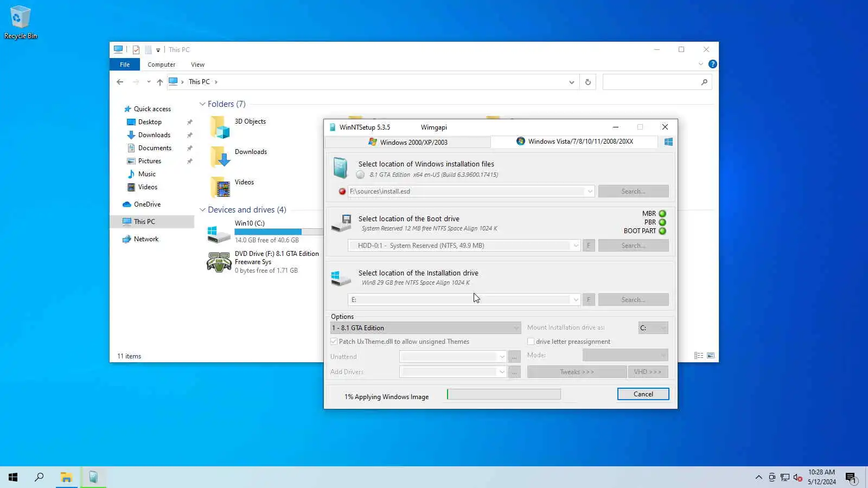Switch to Windows 2000/XP/2003 tab

click(408, 142)
